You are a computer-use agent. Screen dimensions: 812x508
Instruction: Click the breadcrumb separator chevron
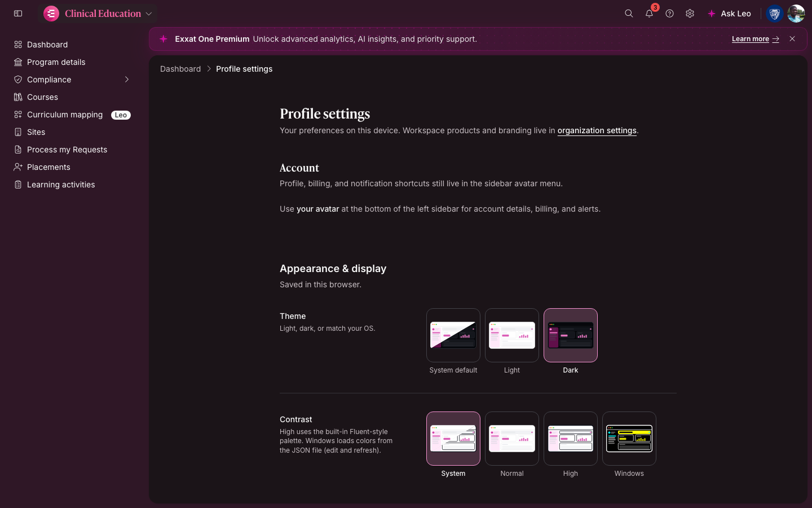tap(209, 69)
